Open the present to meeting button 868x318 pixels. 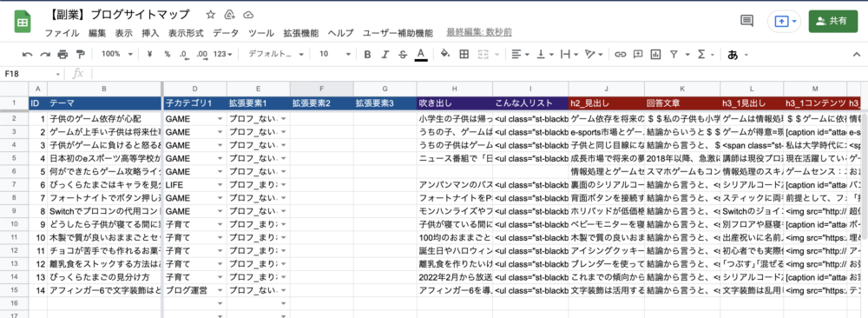coord(784,21)
